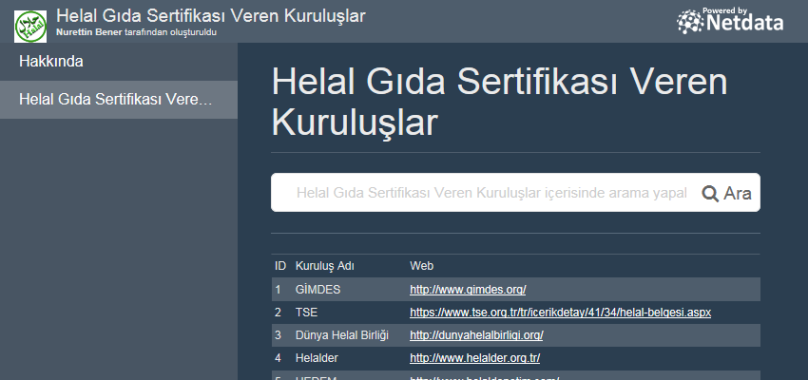This screenshot has width=808, height=380.
Task: Click the header title Helal Gıda Sertifikası Veren Kuruluşlar
Action: coord(211,16)
